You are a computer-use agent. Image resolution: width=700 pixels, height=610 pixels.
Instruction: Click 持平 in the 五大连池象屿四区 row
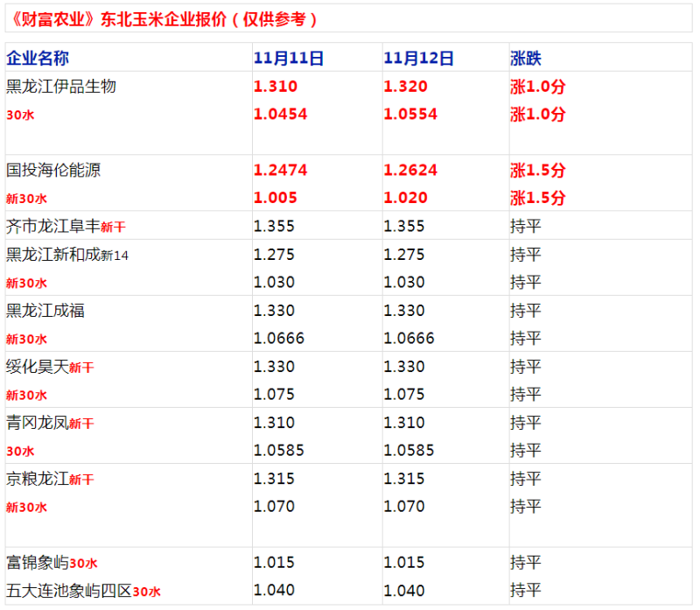[526, 591]
